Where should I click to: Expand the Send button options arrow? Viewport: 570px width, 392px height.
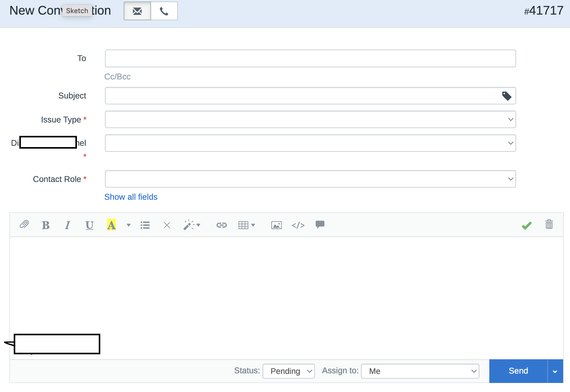pyautogui.click(x=555, y=371)
